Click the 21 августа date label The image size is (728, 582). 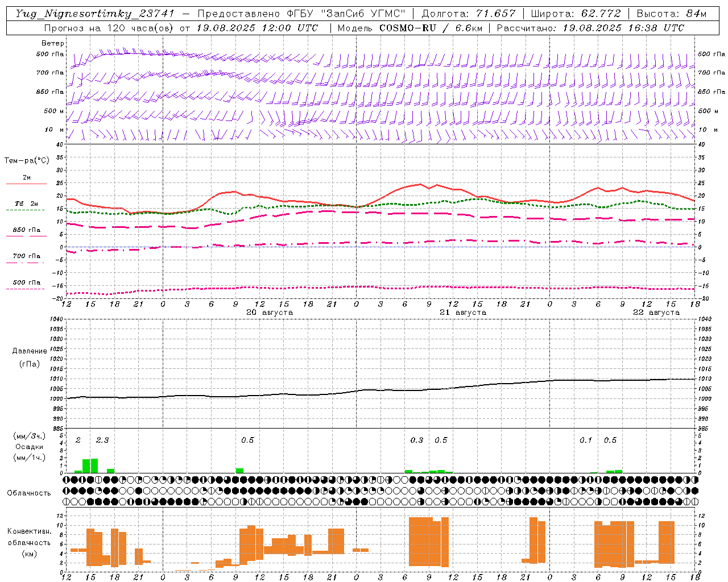(463, 313)
